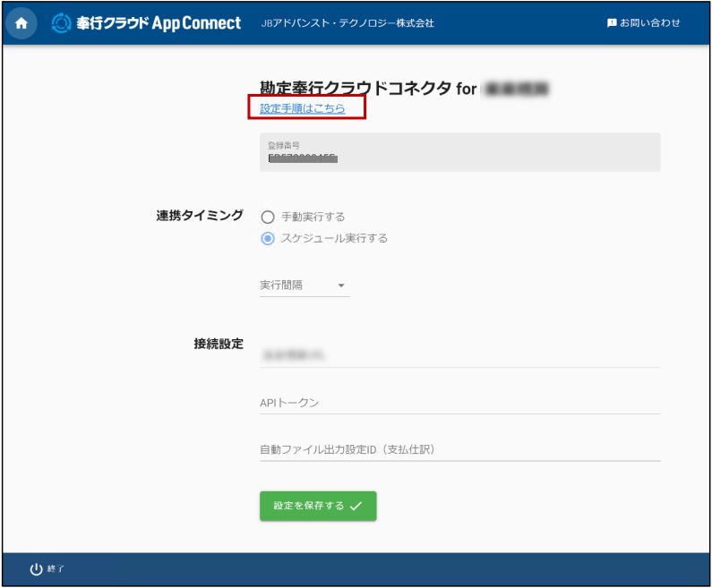Click the 奉行クラウド App Connect logo
The height and width of the screenshot is (588, 712).
[x=146, y=23]
